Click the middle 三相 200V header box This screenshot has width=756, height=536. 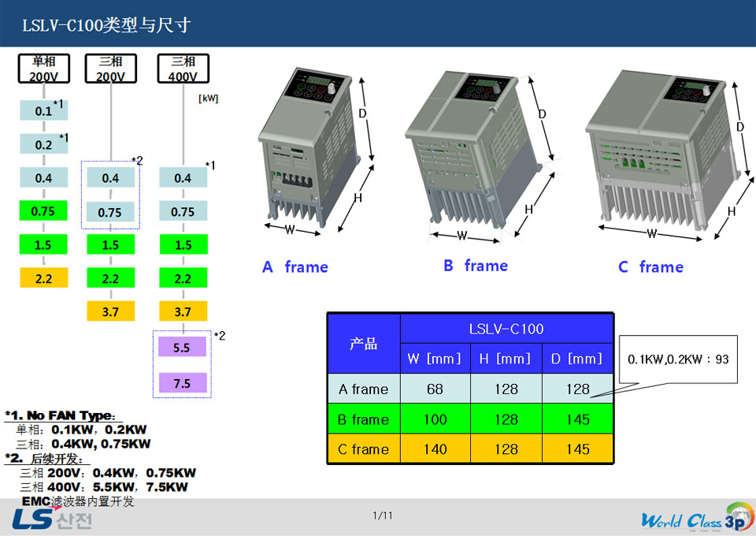(x=110, y=69)
